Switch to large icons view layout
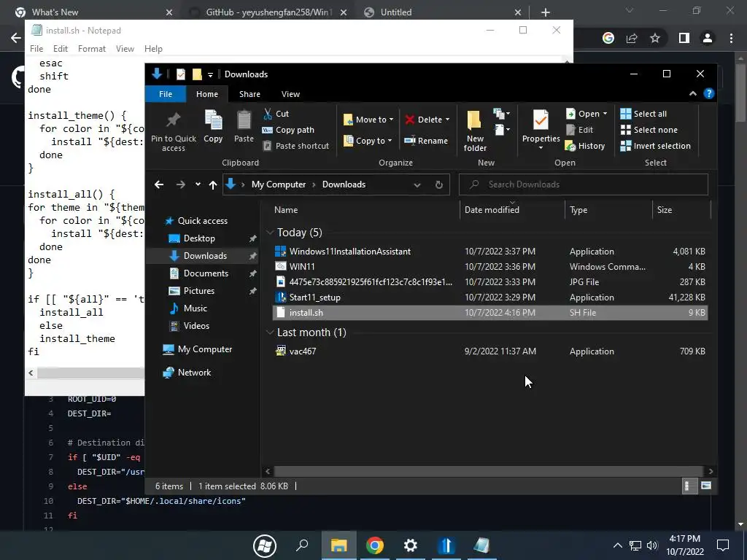The width and height of the screenshot is (747, 560). (x=706, y=486)
